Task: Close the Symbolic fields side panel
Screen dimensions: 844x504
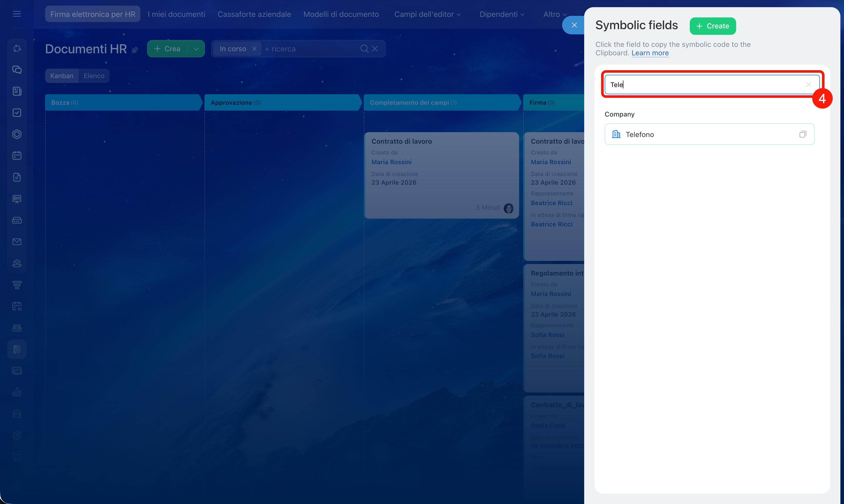Action: [574, 25]
